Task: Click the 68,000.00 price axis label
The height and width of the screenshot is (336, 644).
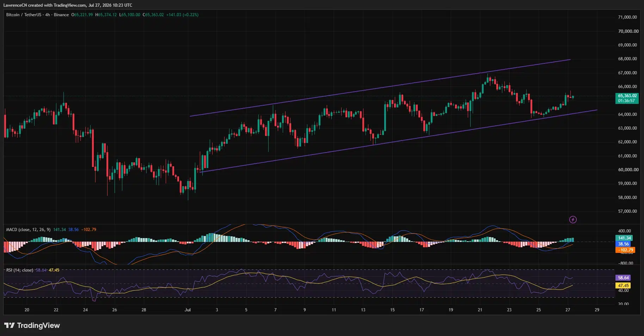Action: [x=627, y=59]
